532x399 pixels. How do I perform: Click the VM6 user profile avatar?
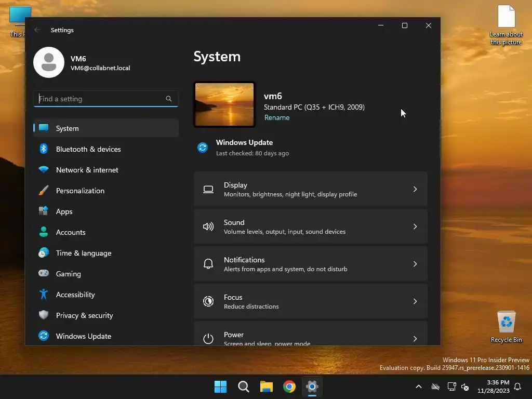(49, 62)
